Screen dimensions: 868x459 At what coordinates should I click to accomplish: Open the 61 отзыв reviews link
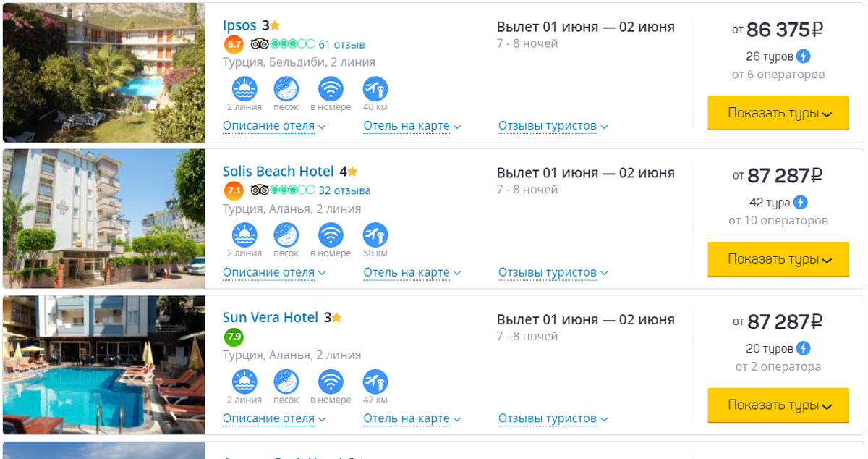341,44
